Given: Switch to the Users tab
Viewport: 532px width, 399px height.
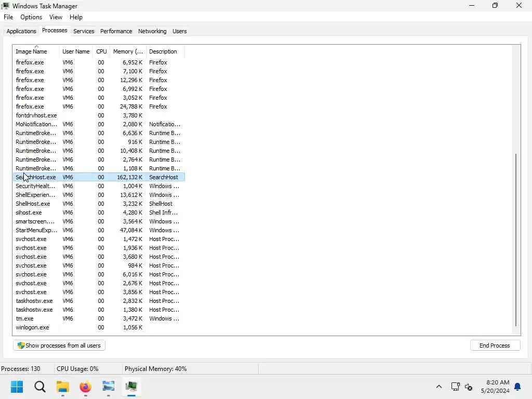Looking at the screenshot, I should pyautogui.click(x=179, y=31).
